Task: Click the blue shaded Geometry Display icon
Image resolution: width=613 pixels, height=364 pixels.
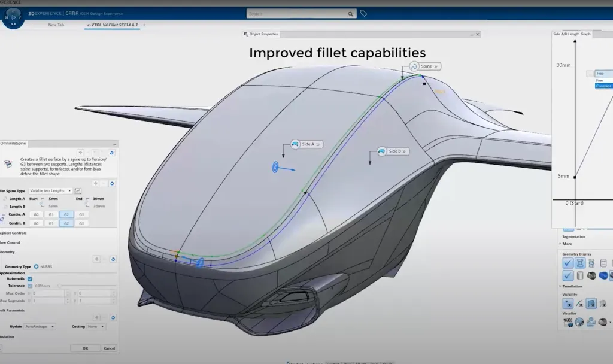Action: [602, 276]
